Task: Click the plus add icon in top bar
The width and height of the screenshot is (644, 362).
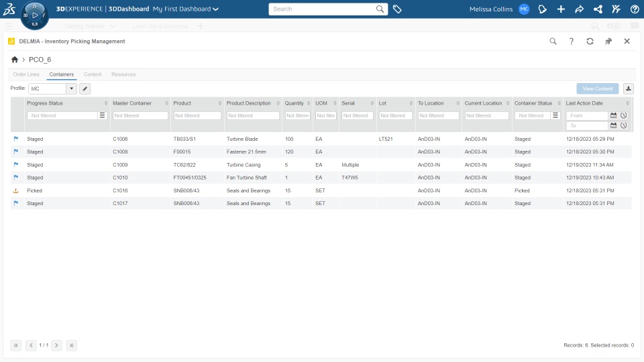Action: 561,9
